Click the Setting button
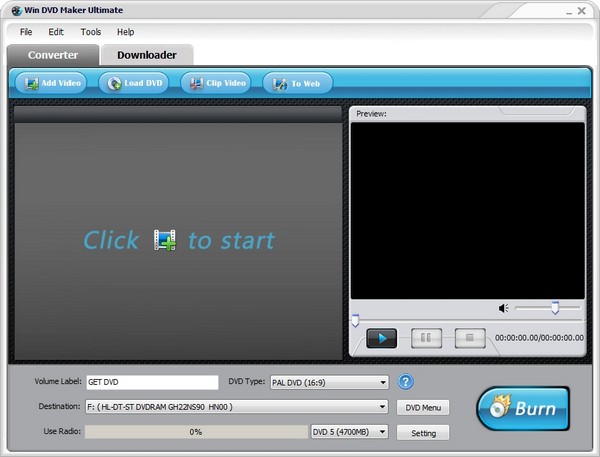The width and height of the screenshot is (600, 457). 423,433
